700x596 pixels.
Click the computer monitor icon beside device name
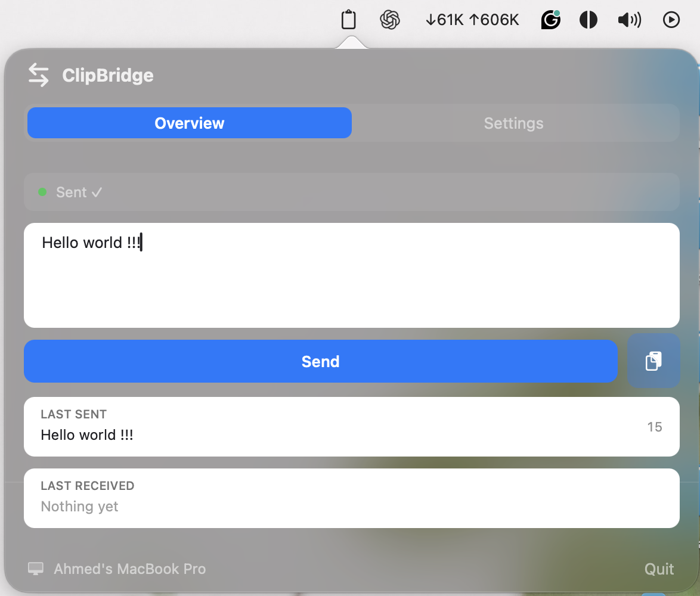[36, 569]
